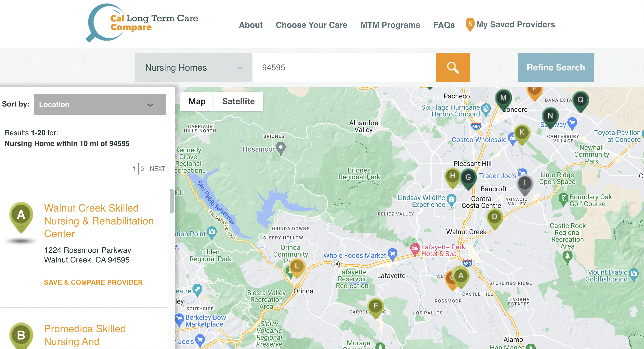Click the Hossmoor gray location pin
This screenshot has height=349, width=644.
(x=281, y=148)
